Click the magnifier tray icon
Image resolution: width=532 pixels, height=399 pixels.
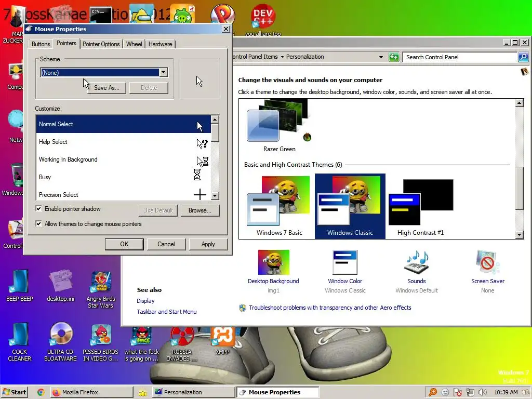tap(433, 393)
